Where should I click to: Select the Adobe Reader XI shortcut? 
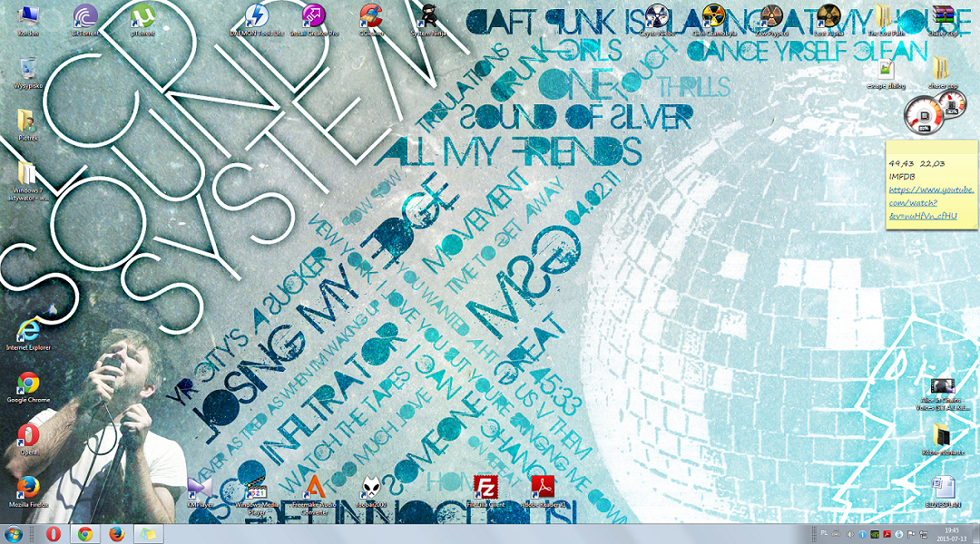543,492
